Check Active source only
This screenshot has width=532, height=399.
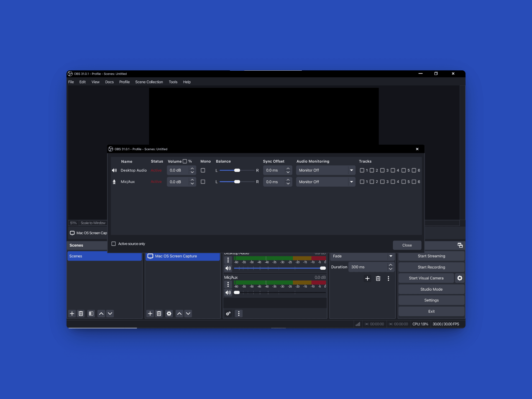(114, 244)
